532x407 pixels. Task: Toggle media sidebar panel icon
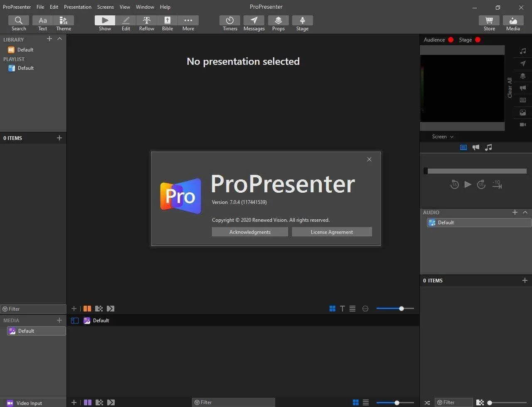tap(75, 321)
